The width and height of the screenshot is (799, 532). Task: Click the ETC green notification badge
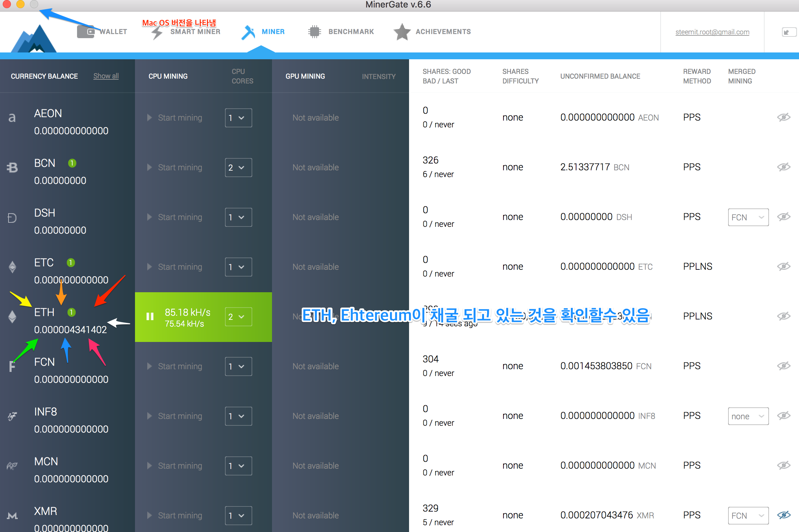71,263
